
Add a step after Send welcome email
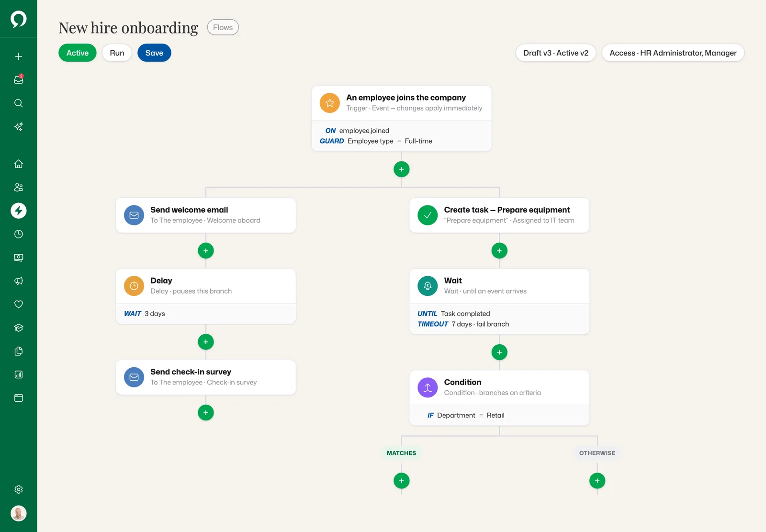[x=206, y=250]
